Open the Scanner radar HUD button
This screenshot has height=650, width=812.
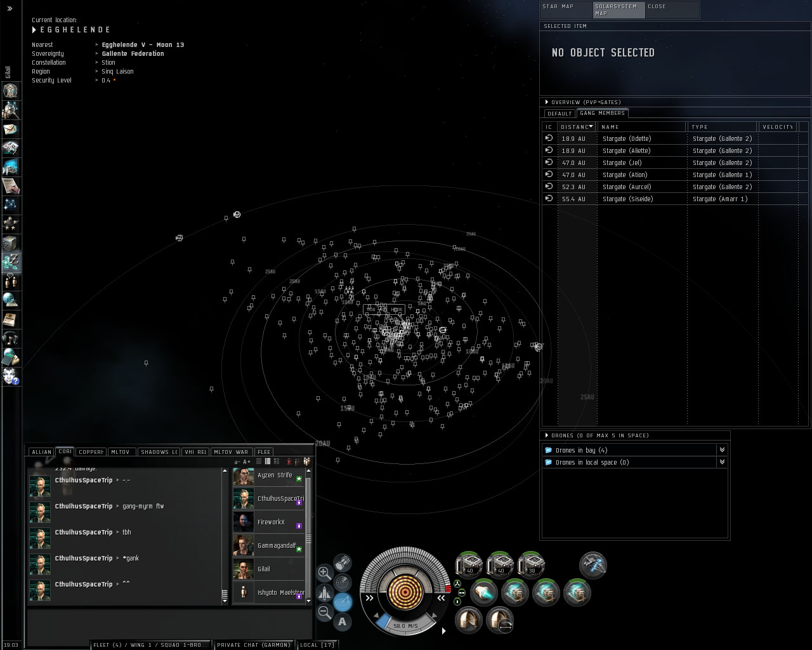click(343, 581)
